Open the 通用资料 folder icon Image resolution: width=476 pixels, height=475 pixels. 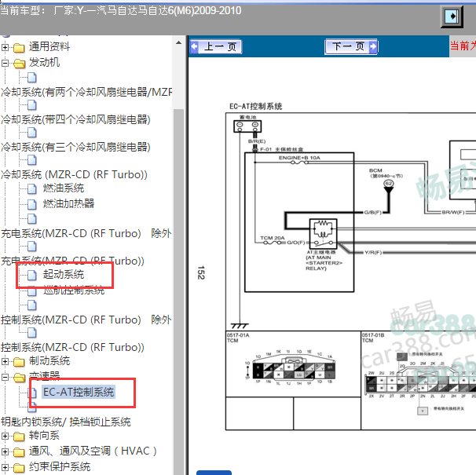pyautogui.click(x=19, y=48)
